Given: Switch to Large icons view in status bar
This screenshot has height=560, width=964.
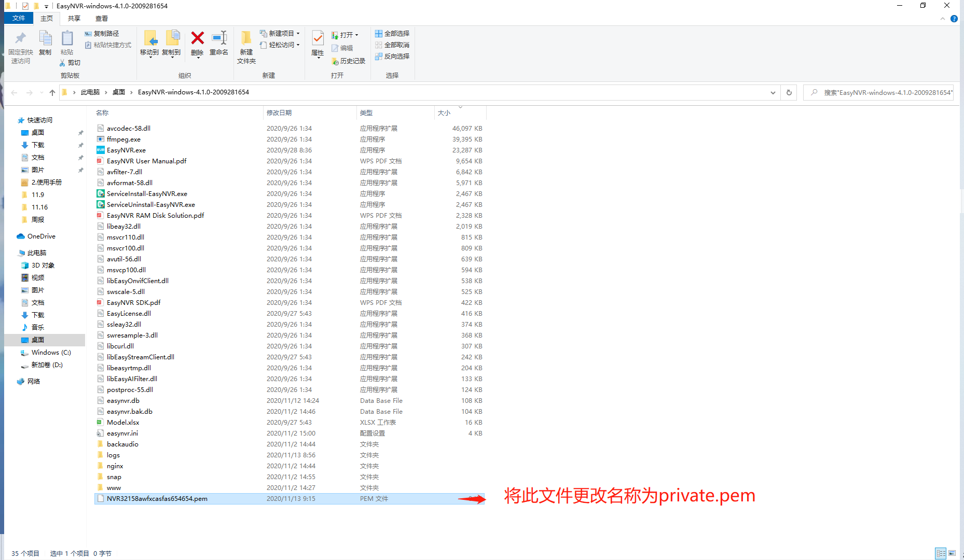Looking at the screenshot, I should point(953,554).
